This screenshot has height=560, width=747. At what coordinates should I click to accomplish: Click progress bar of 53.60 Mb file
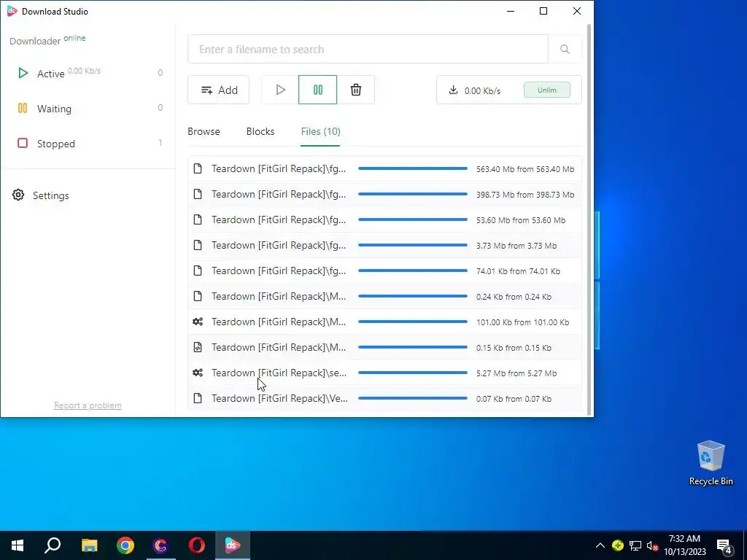click(413, 219)
